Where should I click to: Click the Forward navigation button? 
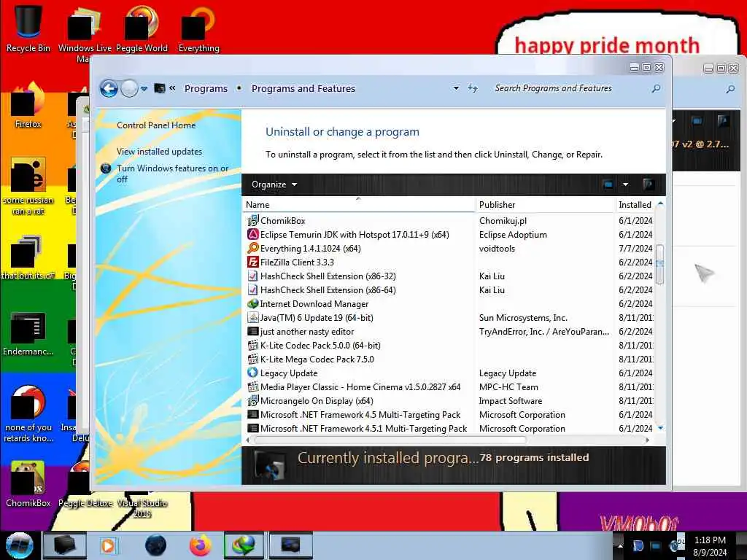click(x=129, y=88)
